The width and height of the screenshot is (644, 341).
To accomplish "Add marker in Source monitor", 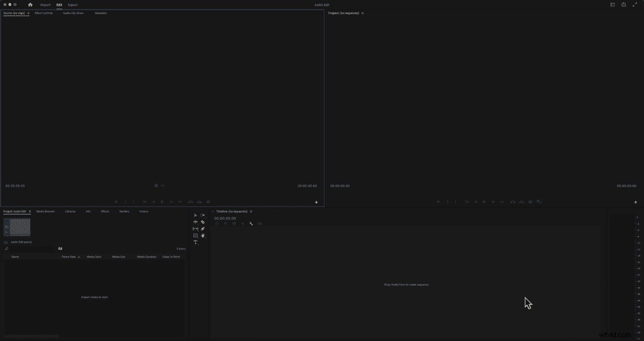I will coord(116,202).
